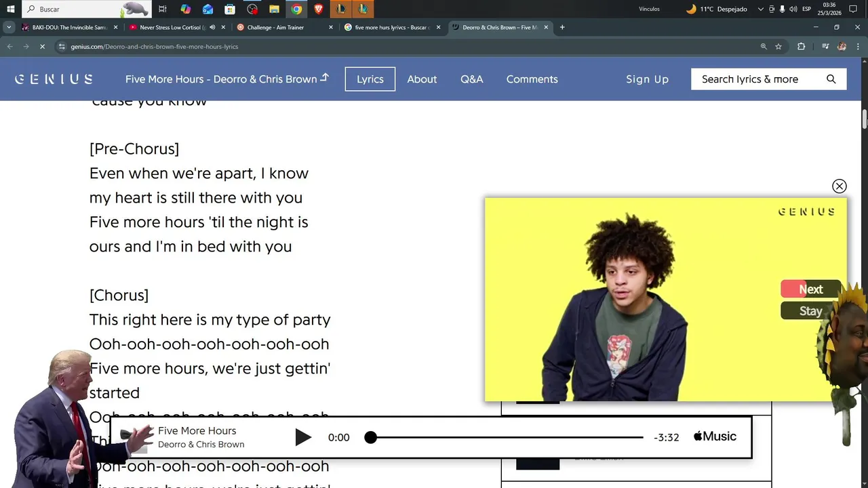This screenshot has height=488, width=868.
Task: Click the Stay button on the video
Action: [x=810, y=311]
